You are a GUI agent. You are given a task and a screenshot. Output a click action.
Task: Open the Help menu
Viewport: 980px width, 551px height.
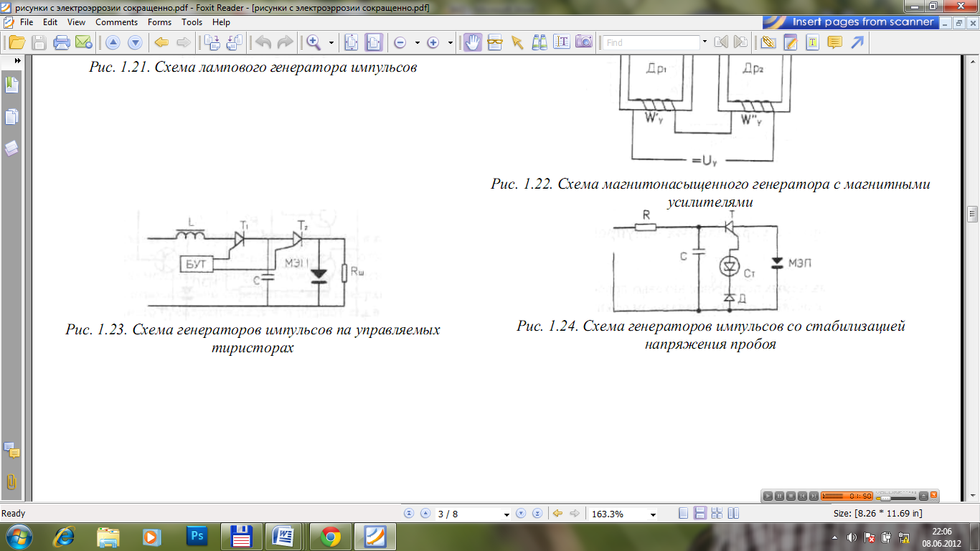[221, 22]
